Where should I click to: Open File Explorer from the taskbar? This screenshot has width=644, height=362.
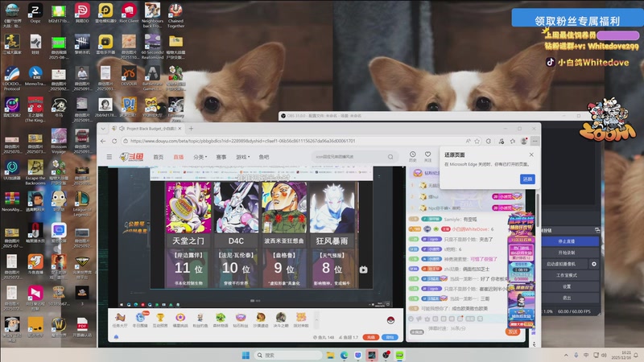(330, 355)
